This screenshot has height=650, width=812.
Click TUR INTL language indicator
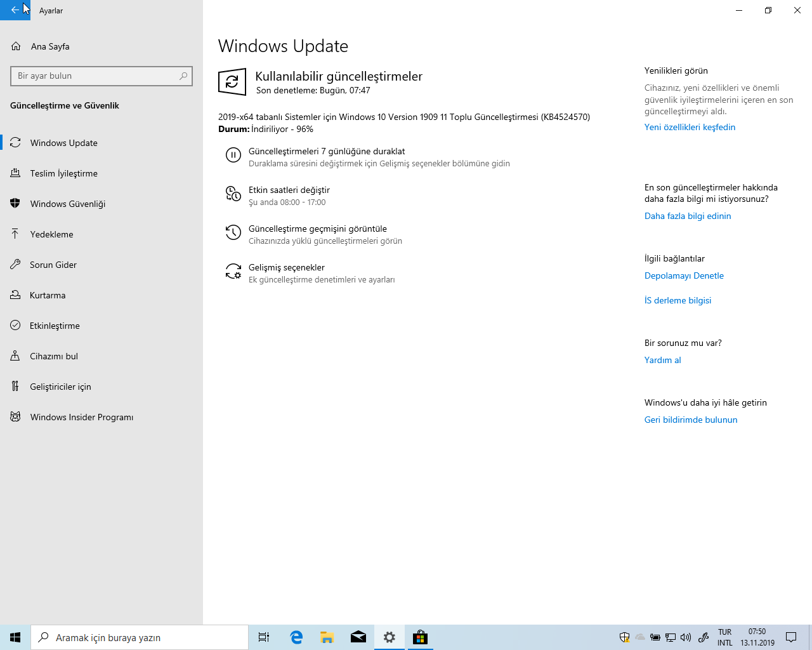[725, 637]
